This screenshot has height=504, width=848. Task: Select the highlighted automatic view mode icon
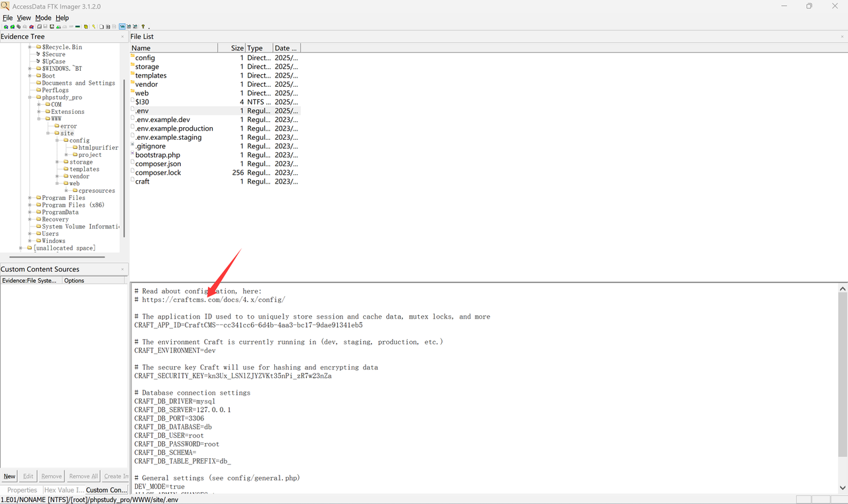pos(122,27)
